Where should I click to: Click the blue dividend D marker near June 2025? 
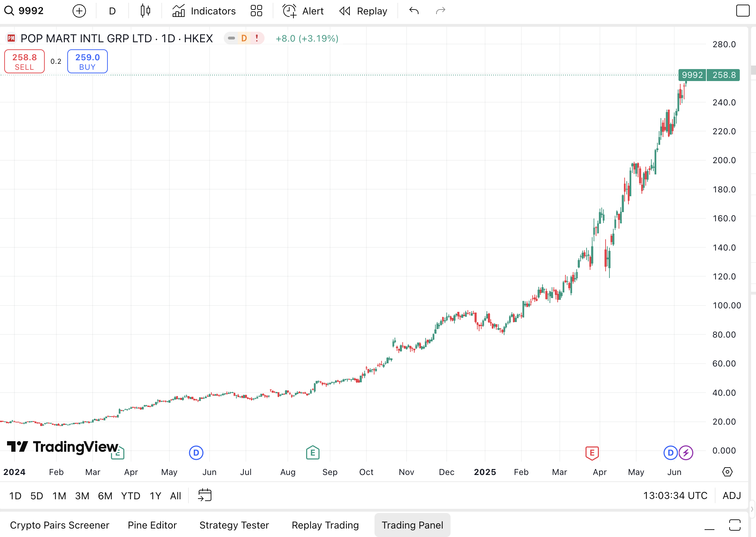coord(671,453)
